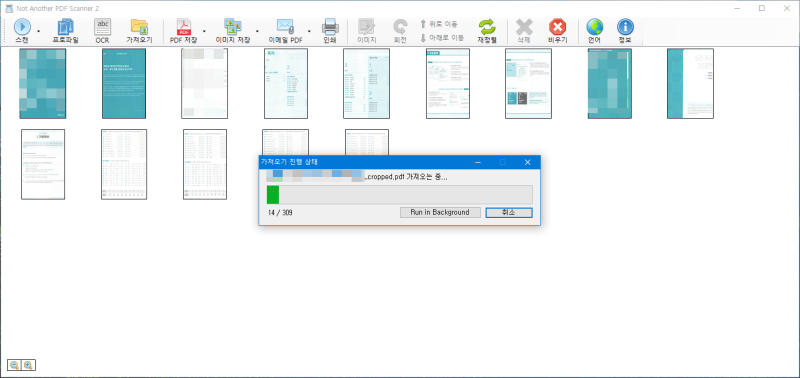The width and height of the screenshot is (800, 378).
Task: Select the third top-row thumbnail, blurred white page
Action: coord(205,84)
